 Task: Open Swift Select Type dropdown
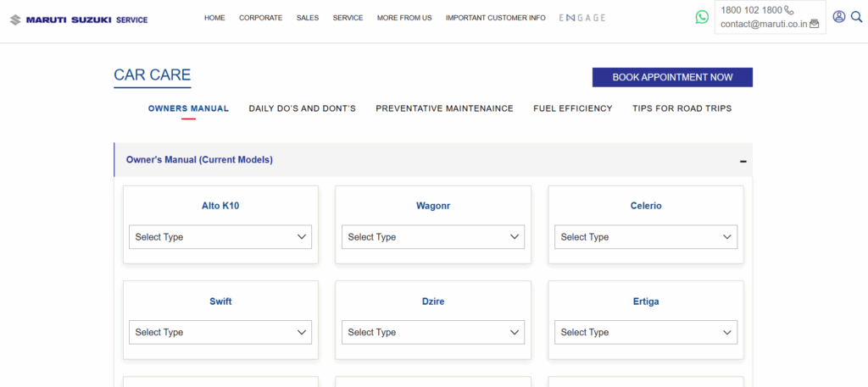220,332
